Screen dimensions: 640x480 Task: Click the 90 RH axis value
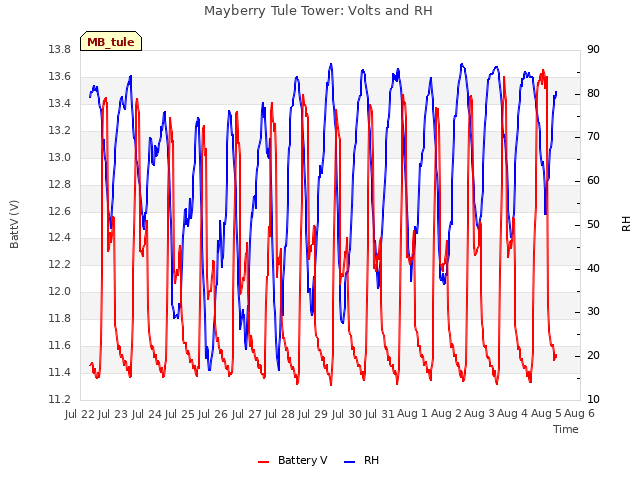(593, 50)
